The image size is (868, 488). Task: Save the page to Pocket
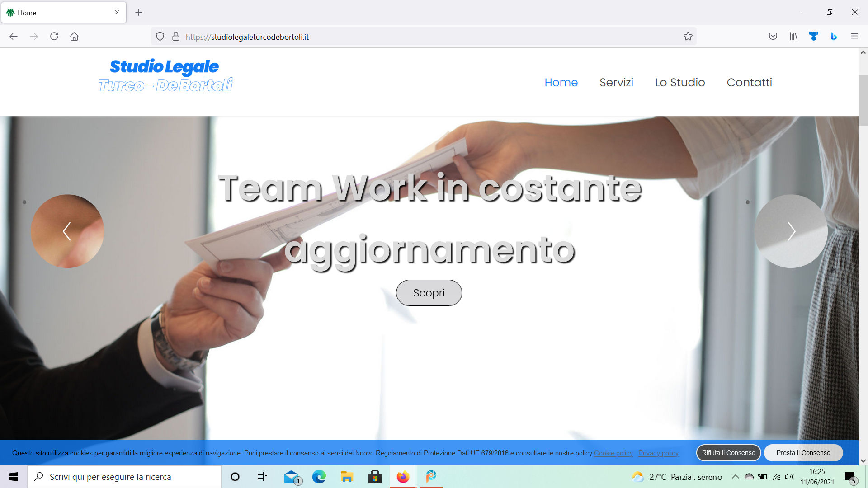(773, 36)
